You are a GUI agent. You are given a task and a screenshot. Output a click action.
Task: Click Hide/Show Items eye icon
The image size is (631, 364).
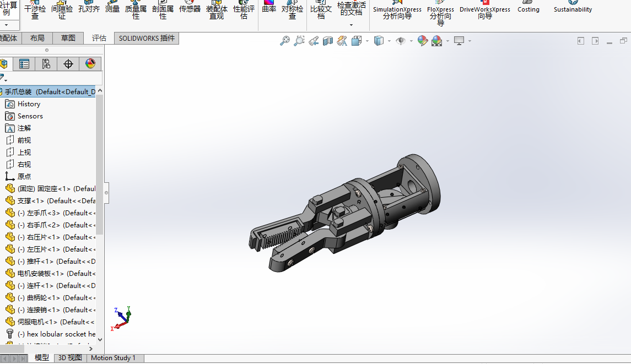(x=401, y=41)
